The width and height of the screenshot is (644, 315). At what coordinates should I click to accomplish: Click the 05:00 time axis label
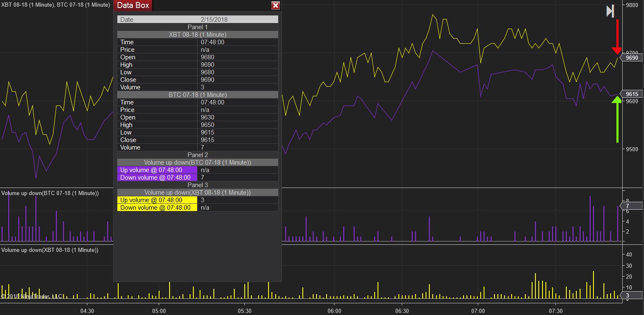click(x=159, y=311)
